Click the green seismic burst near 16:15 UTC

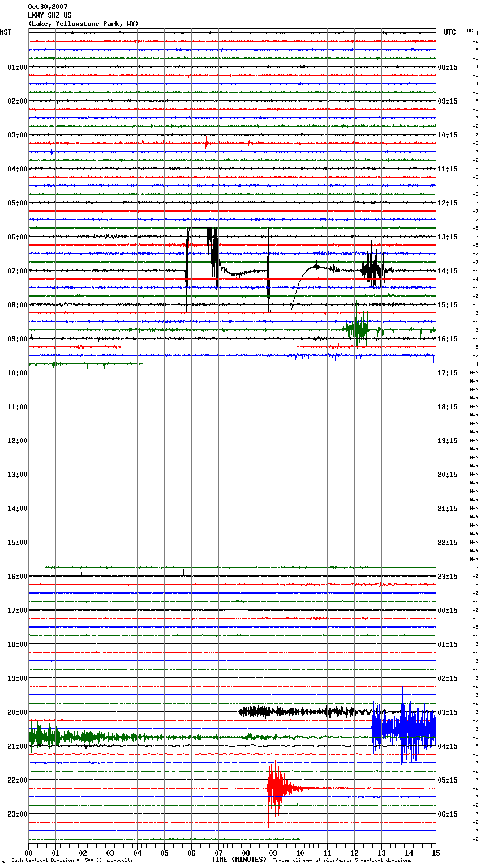358,329
